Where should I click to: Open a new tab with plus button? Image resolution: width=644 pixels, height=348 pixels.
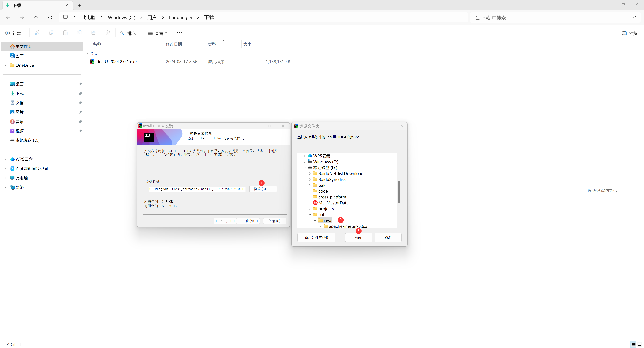point(79,6)
